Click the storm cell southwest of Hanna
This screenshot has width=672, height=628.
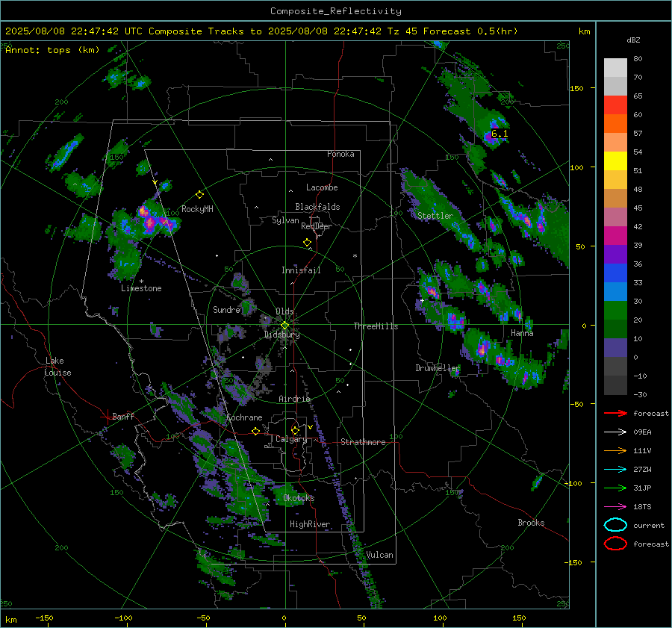click(x=483, y=348)
